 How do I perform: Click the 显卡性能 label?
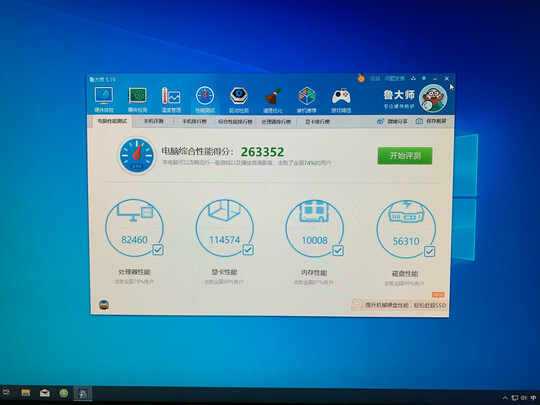point(224,272)
